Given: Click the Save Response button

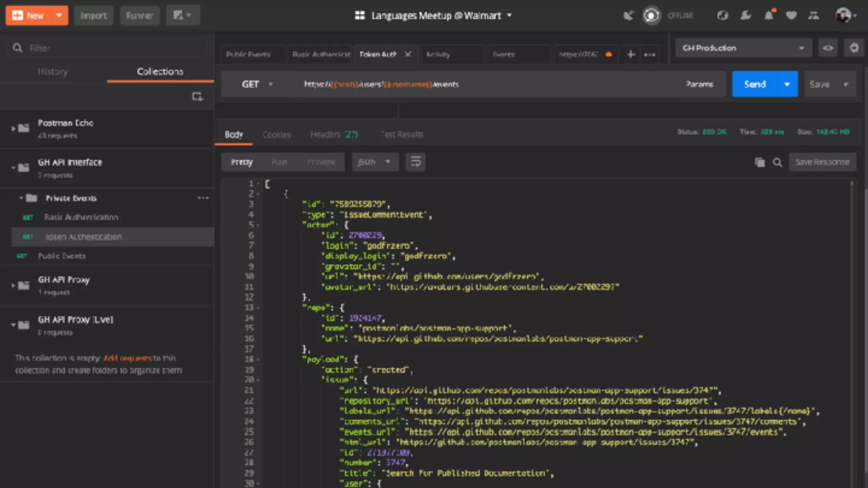Looking at the screenshot, I should click(822, 162).
